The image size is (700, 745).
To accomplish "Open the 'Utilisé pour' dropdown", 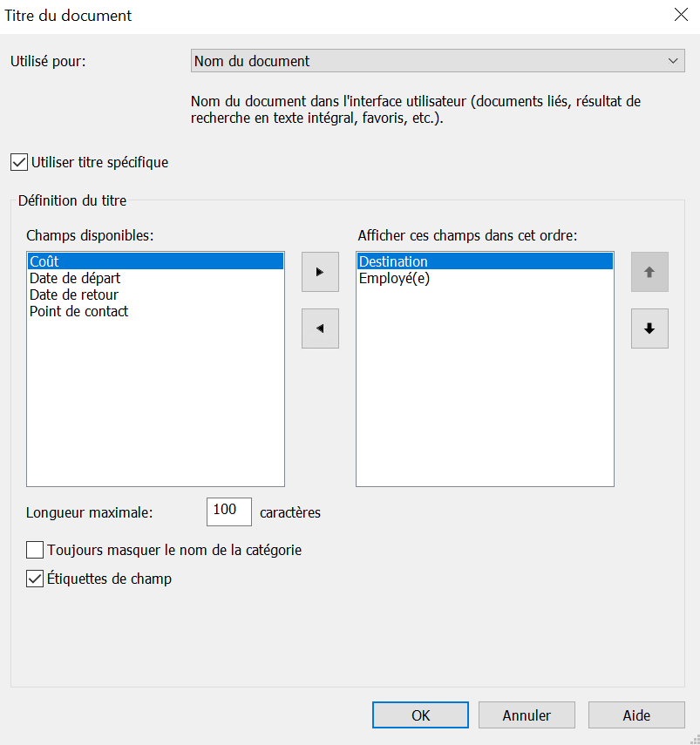I will [x=437, y=61].
